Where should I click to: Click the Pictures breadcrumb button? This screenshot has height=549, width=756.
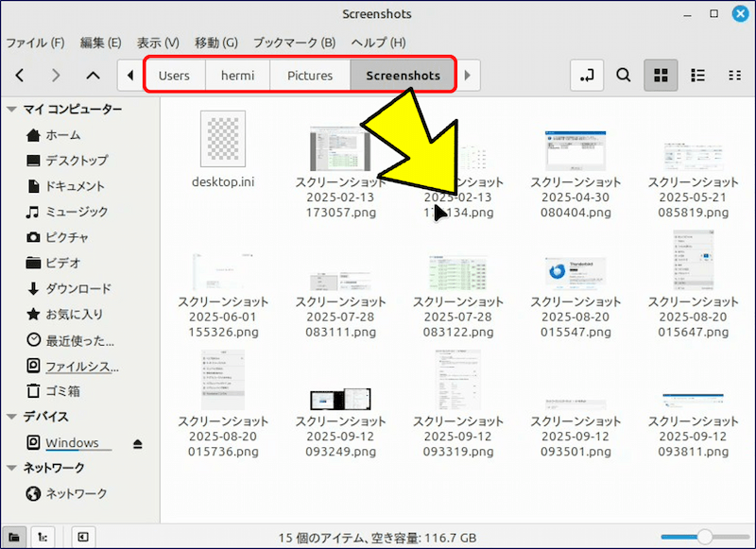point(310,76)
